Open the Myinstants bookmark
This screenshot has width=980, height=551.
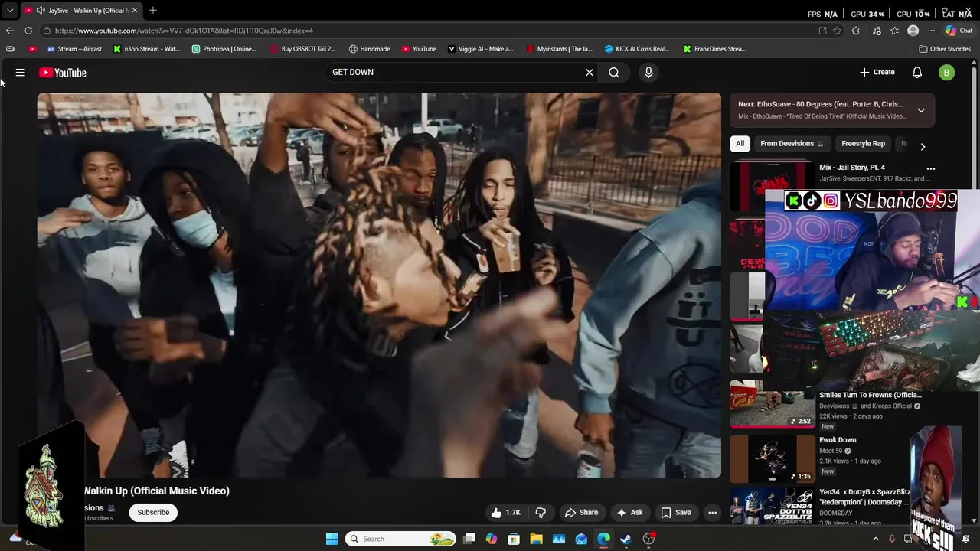tap(559, 49)
